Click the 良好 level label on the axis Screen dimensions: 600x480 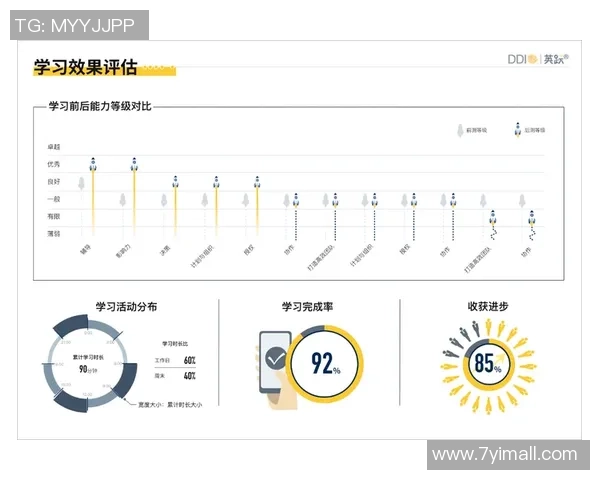point(54,181)
